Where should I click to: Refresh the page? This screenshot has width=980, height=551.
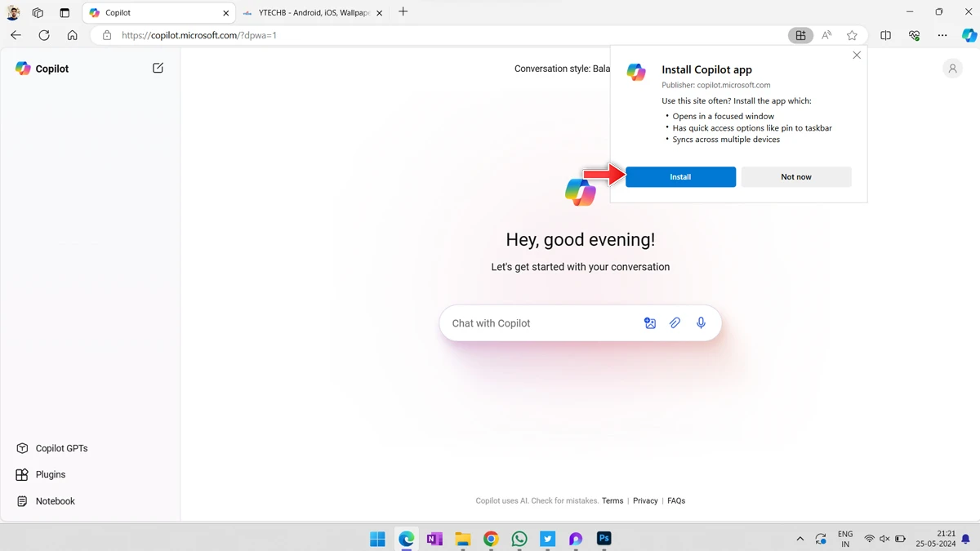44,35
